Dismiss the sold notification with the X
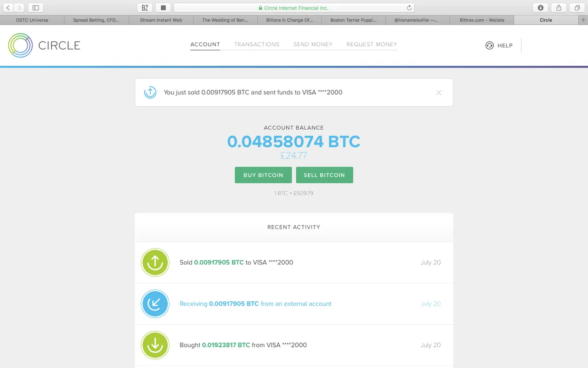The width and height of the screenshot is (588, 368). point(439,92)
